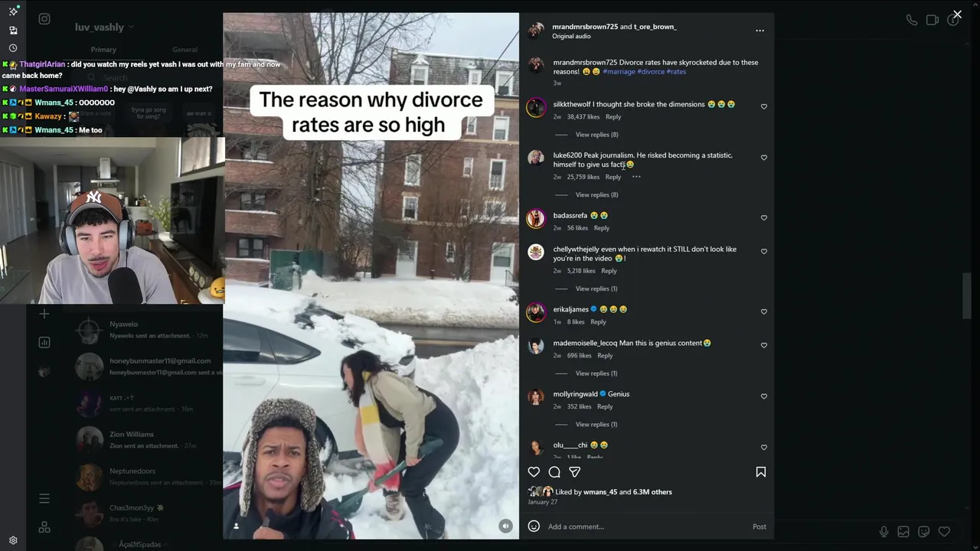Switch to the General messages tab
Viewport: 980px width, 551px height.
coord(185,50)
